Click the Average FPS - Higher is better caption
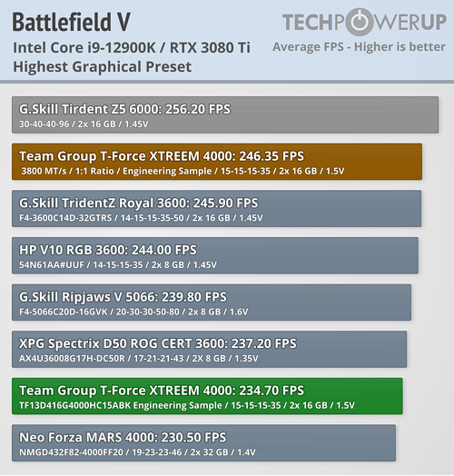 pyautogui.click(x=359, y=46)
